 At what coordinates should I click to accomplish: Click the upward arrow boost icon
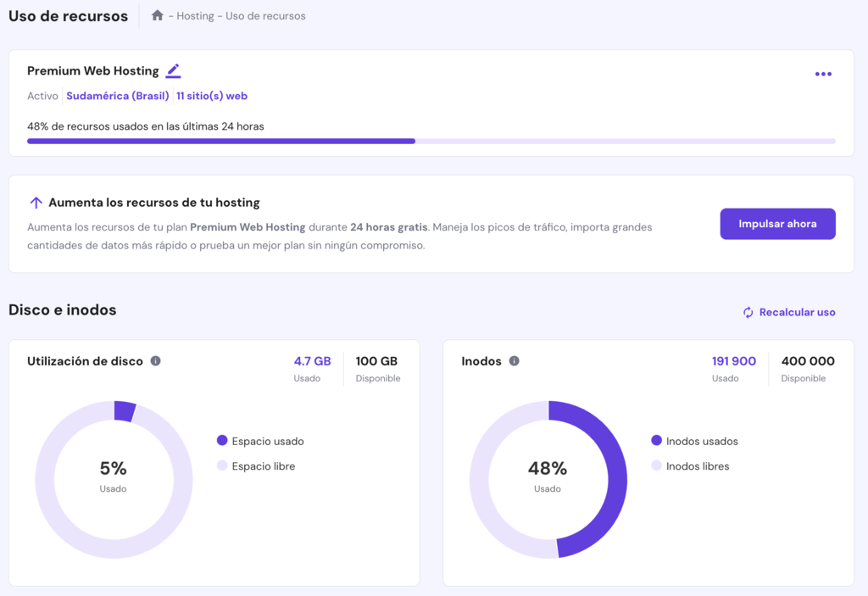pyautogui.click(x=36, y=203)
